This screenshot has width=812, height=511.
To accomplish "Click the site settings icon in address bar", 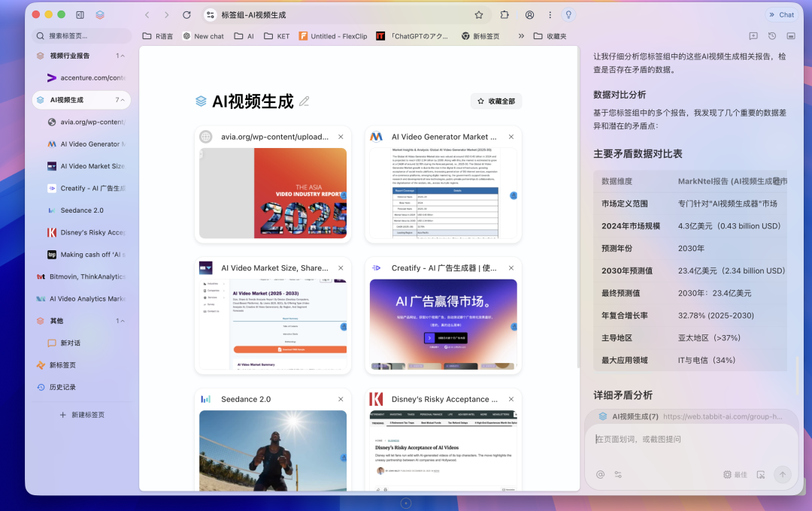I will click(211, 15).
